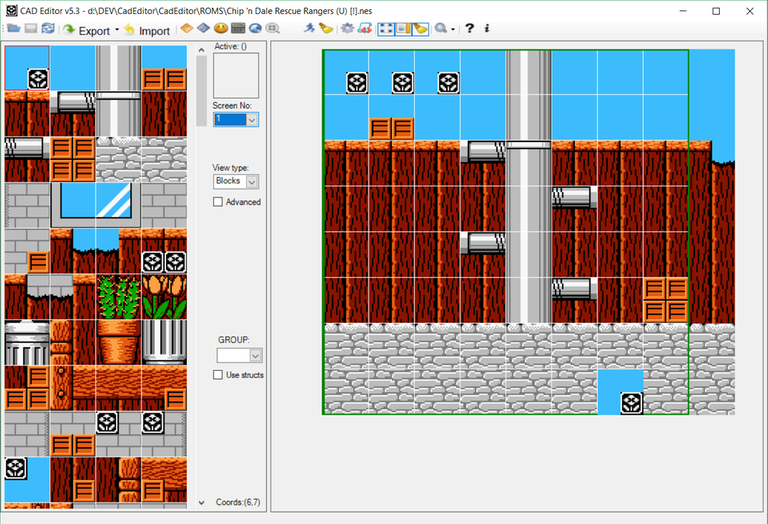Click the gear settings icon in toolbar
Image resolution: width=768 pixels, height=524 pixels.
(x=347, y=30)
